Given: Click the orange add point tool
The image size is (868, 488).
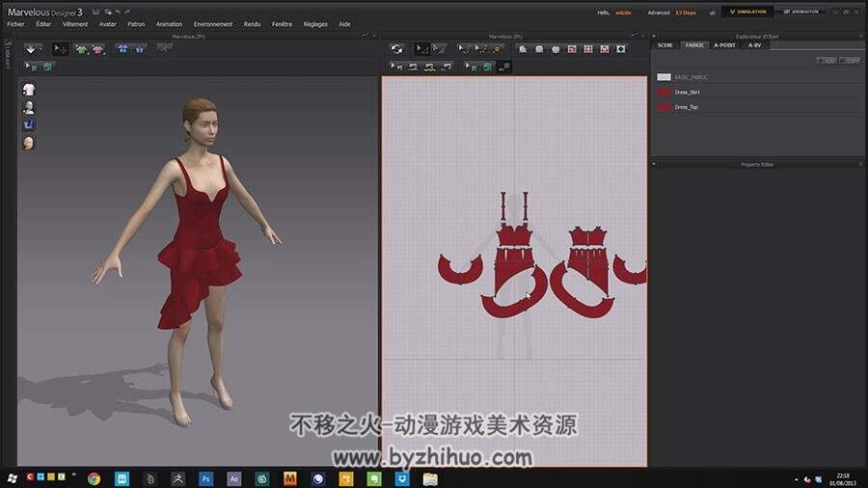Looking at the screenshot, I should pos(497,49).
